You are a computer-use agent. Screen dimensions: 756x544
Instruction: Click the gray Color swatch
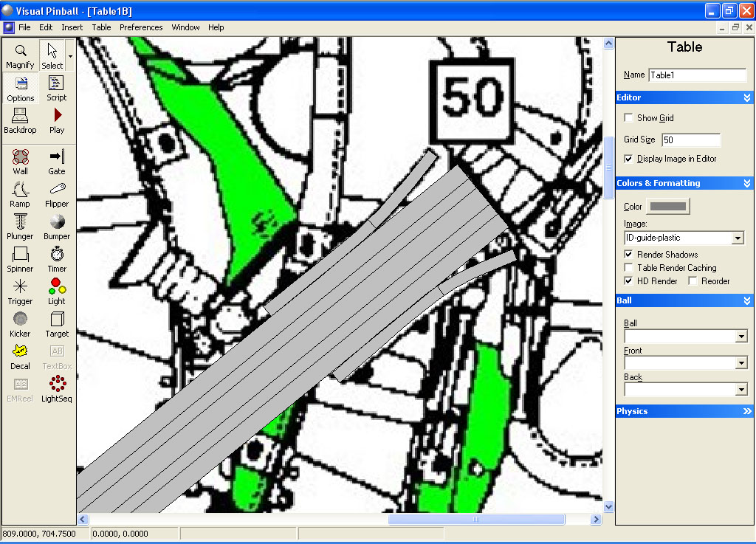click(x=667, y=207)
